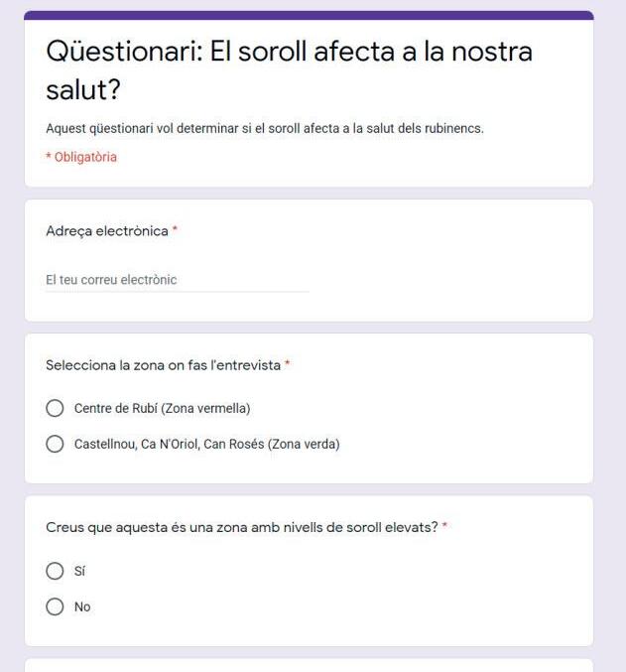Click the questionnaire description text
Screen dimensions: 626x672
[264, 129]
